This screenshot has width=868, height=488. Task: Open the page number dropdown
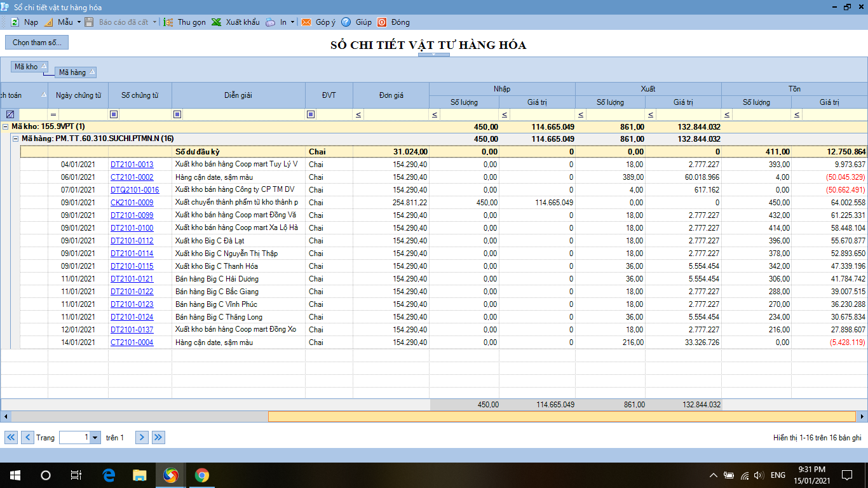click(x=95, y=437)
